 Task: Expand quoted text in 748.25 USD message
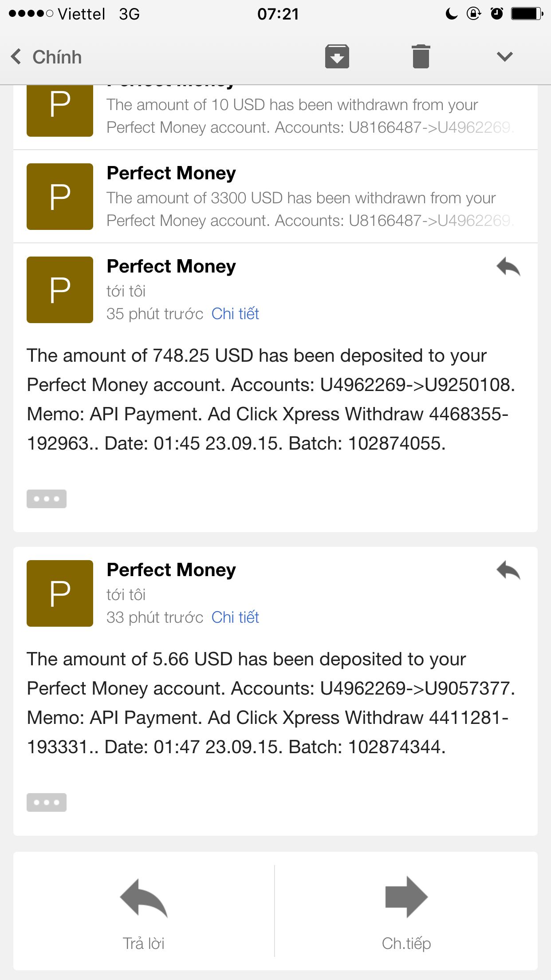pos(47,499)
